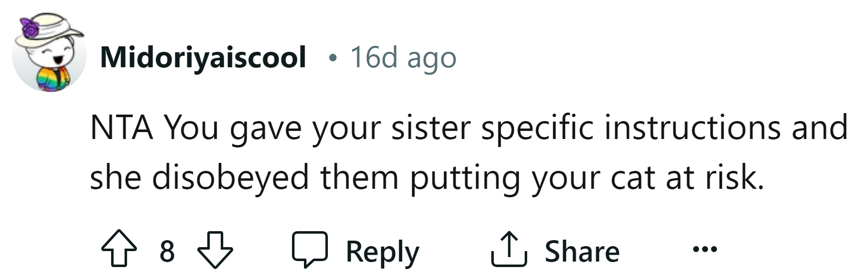The image size is (868, 278).
Task: Click the word "cat" in the comment
Action: (633, 178)
